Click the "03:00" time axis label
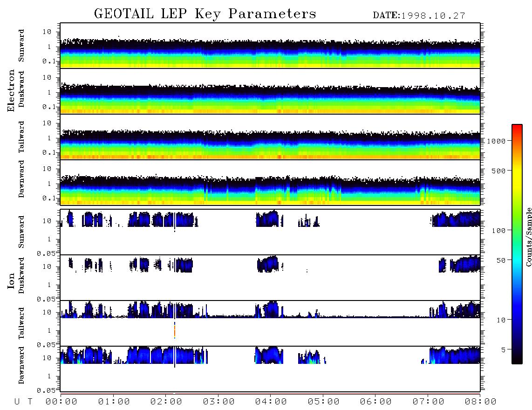The width and height of the screenshot is (532, 410). click(x=219, y=402)
